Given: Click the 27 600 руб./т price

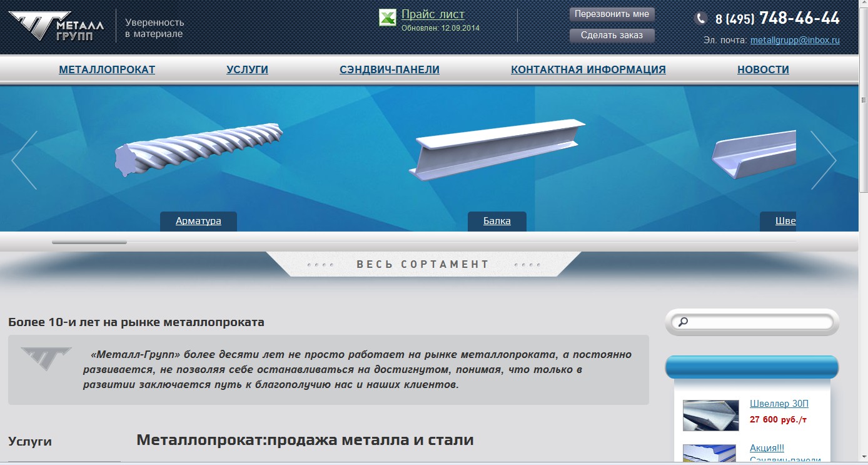Looking at the screenshot, I should click(x=779, y=419).
